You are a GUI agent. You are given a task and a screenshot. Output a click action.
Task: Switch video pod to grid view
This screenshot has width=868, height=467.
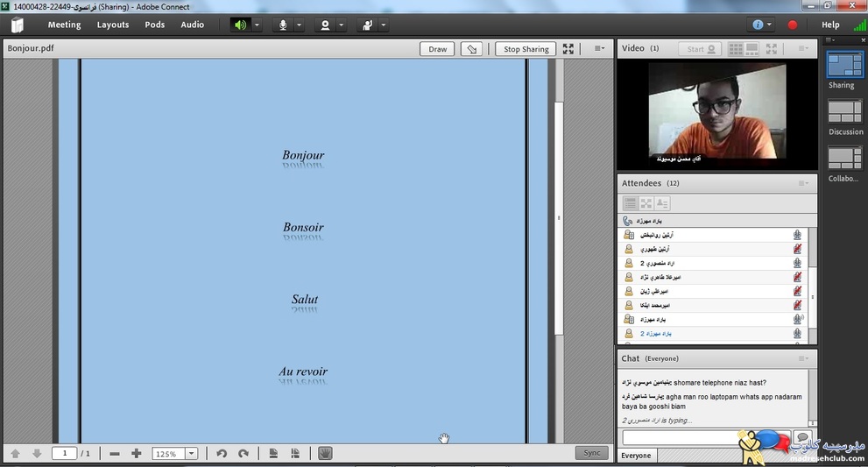(736, 49)
